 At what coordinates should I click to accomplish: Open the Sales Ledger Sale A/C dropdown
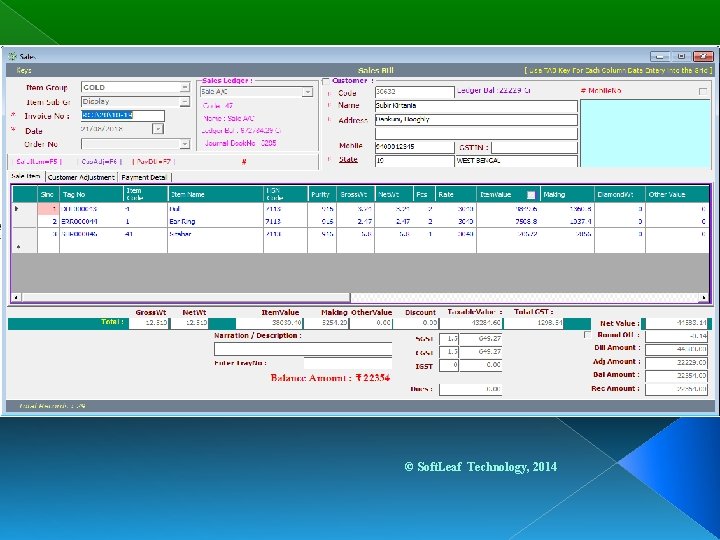pos(307,92)
